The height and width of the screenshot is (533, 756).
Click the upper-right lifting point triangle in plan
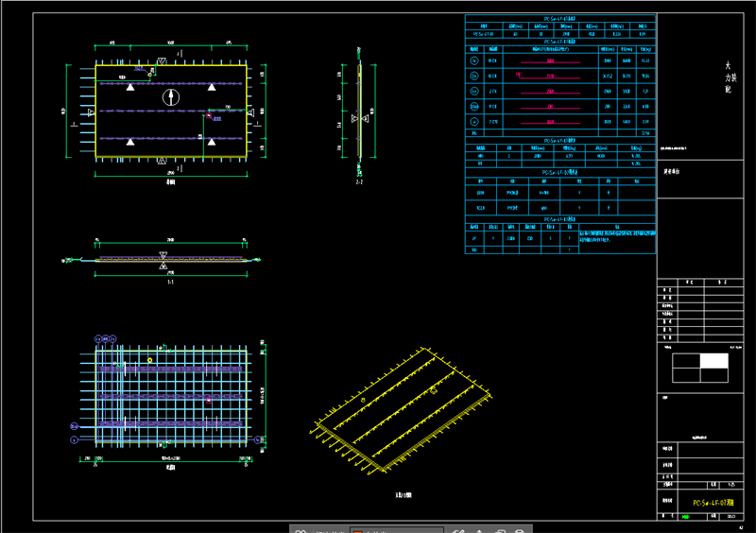pos(212,87)
